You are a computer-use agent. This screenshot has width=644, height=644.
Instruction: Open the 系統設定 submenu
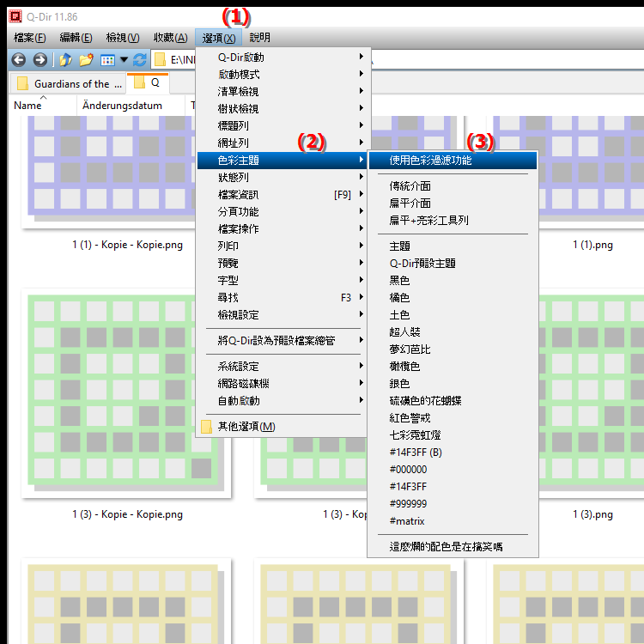[283, 367]
